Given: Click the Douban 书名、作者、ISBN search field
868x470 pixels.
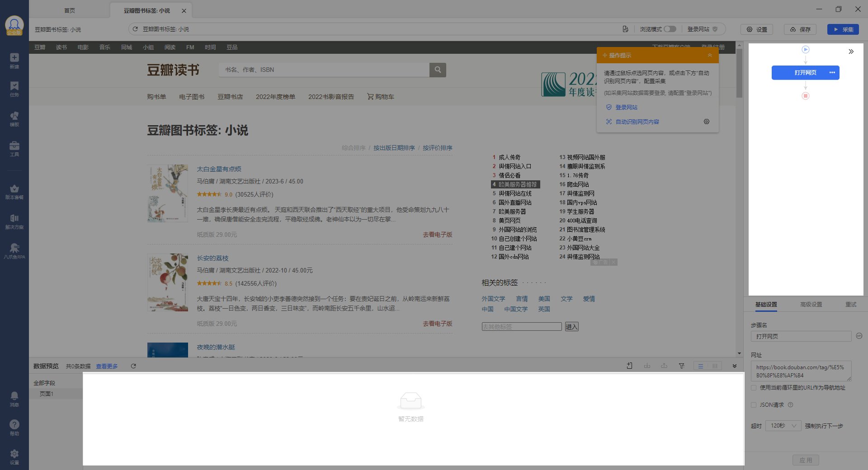Looking at the screenshot, I should 324,70.
